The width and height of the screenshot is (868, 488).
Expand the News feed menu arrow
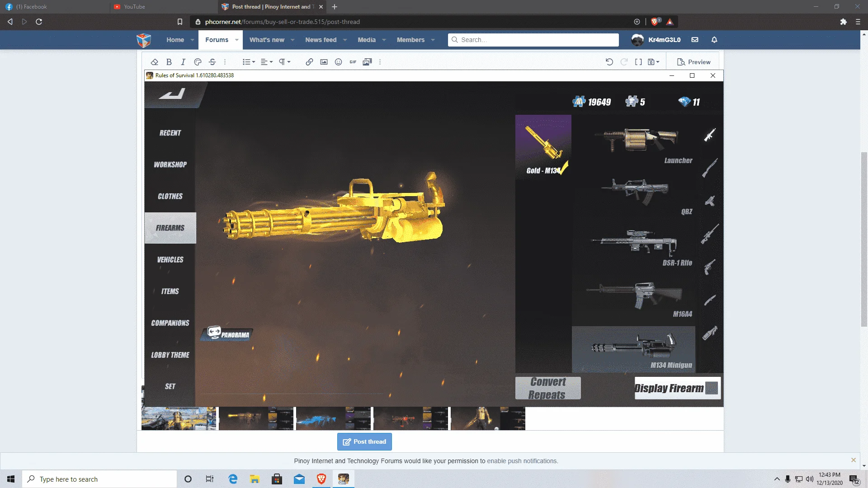(x=345, y=40)
